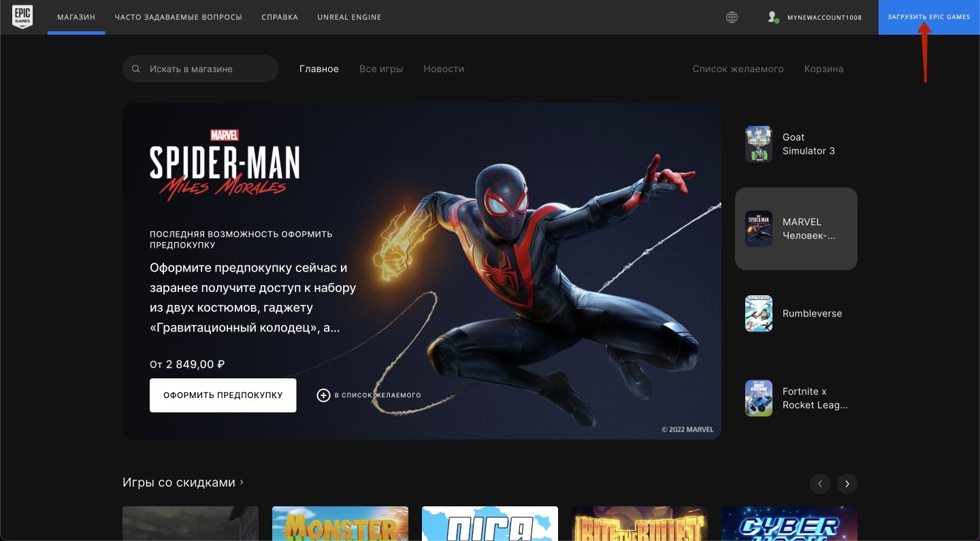
Task: Open the language globe icon
Action: point(732,17)
